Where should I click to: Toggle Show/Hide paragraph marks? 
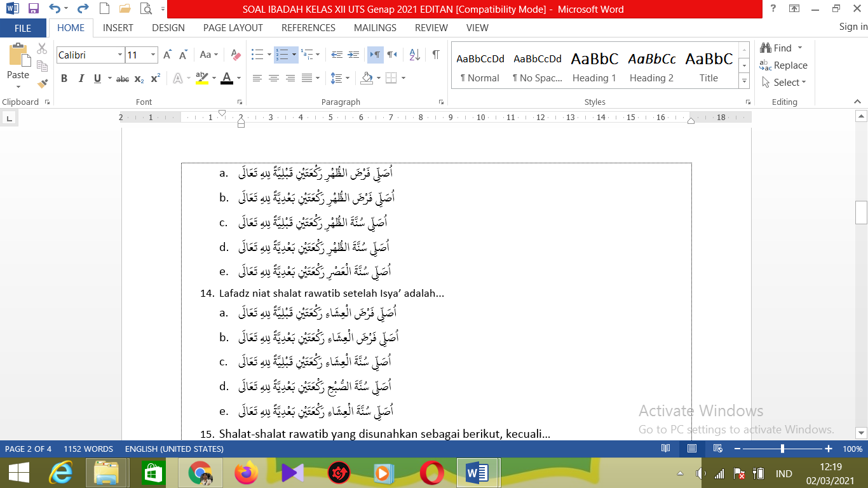coord(436,55)
